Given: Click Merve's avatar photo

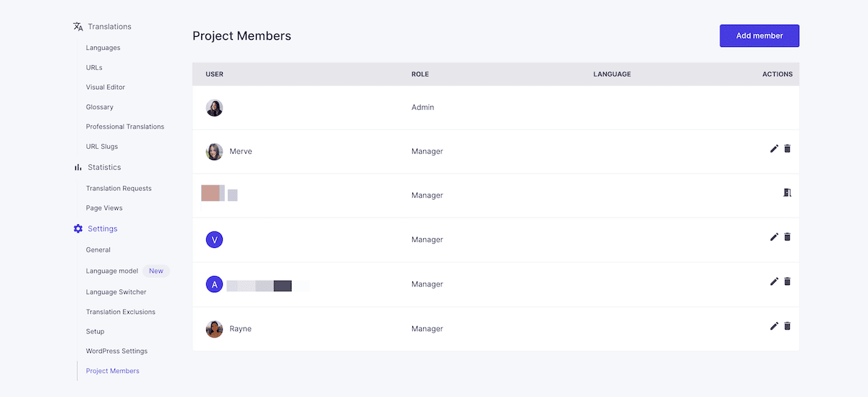Looking at the screenshot, I should [214, 151].
